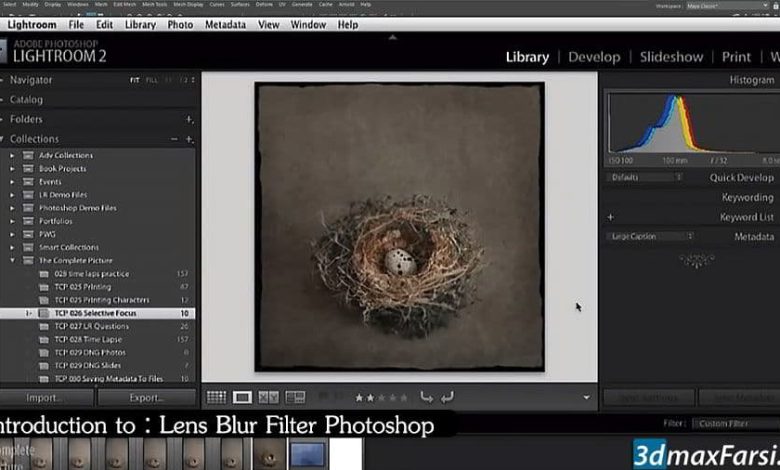Open Quick Develop Defaults preset dropdown
Viewport: 780px width, 470px height.
(645, 177)
